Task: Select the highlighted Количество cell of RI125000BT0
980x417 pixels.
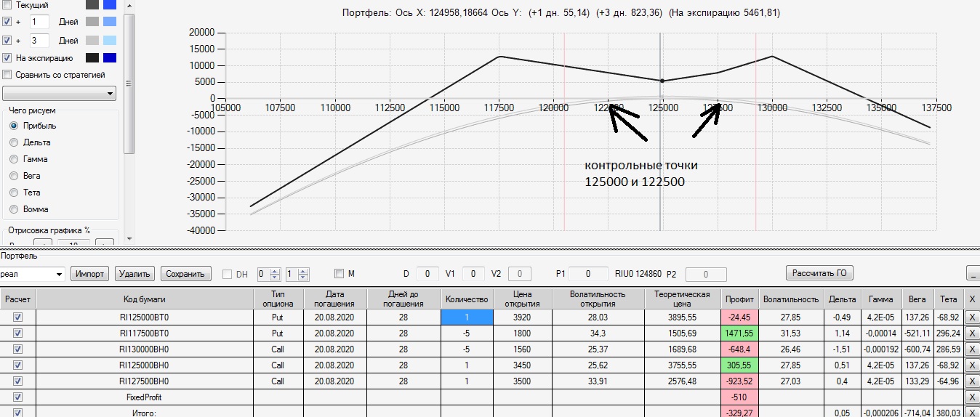Action: click(467, 317)
